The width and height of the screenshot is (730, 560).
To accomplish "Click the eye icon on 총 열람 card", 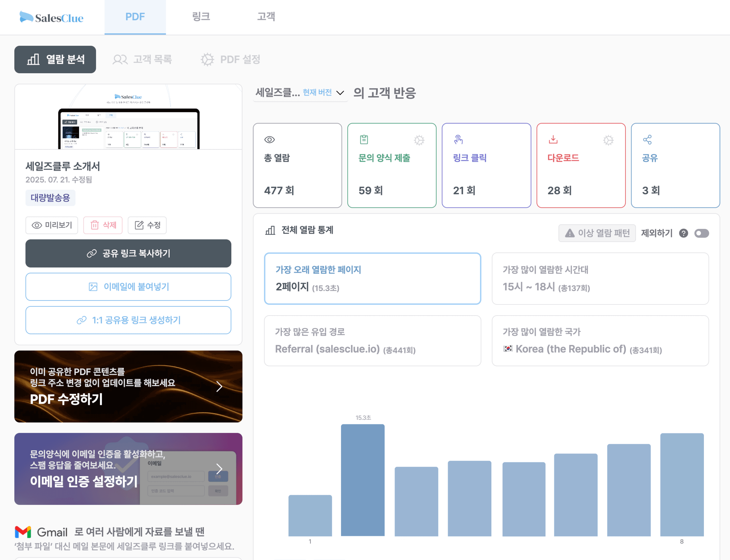I will pyautogui.click(x=269, y=140).
